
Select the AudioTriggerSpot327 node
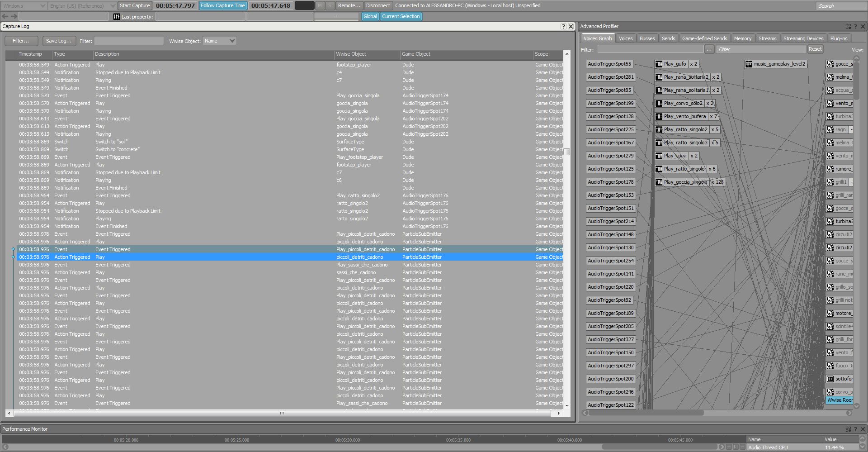(610, 340)
